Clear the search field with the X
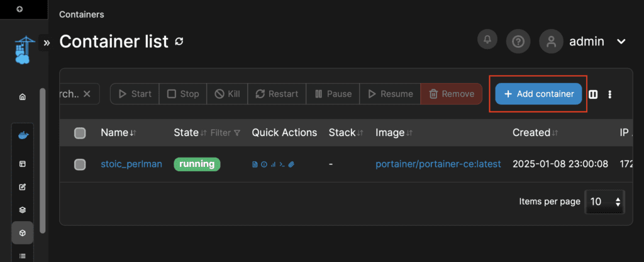Image resolution: width=644 pixels, height=262 pixels. [87, 94]
